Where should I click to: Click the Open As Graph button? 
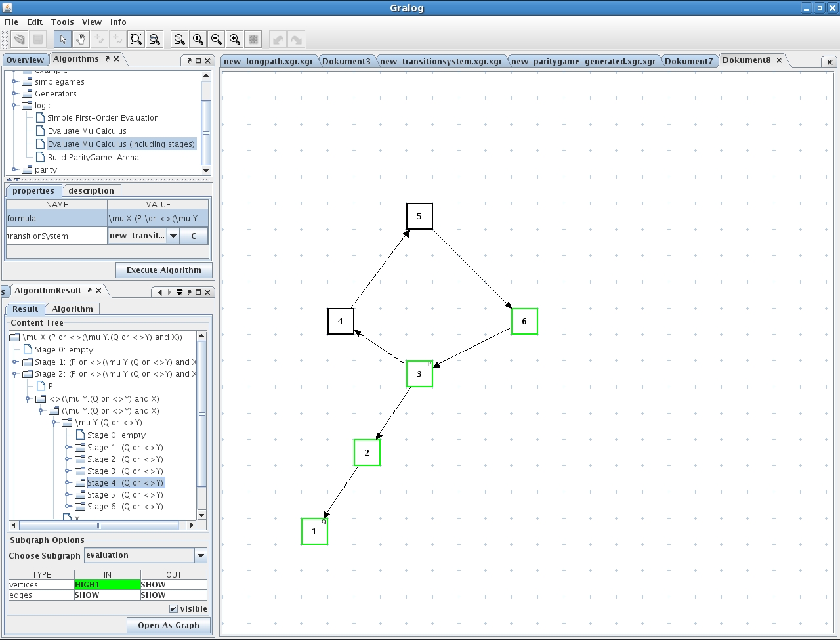169,626
